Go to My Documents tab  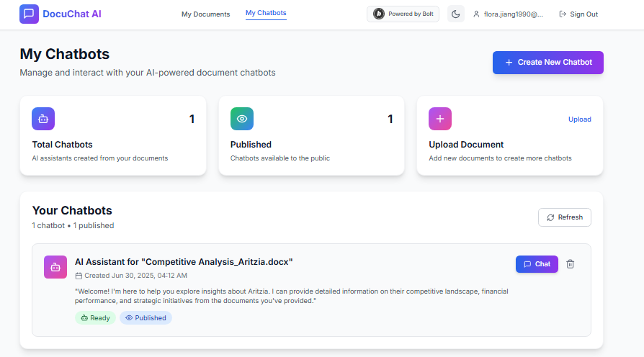pos(206,14)
